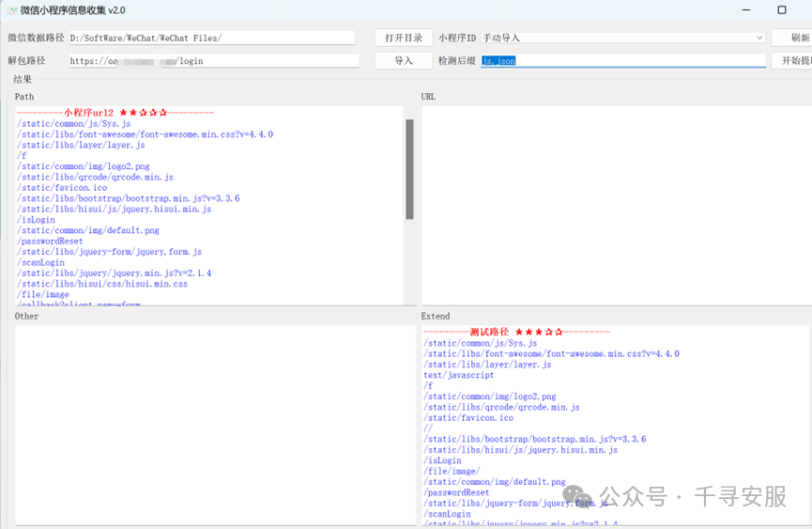This screenshot has height=529, width=812.
Task: Maximize the window
Action: tap(782, 9)
